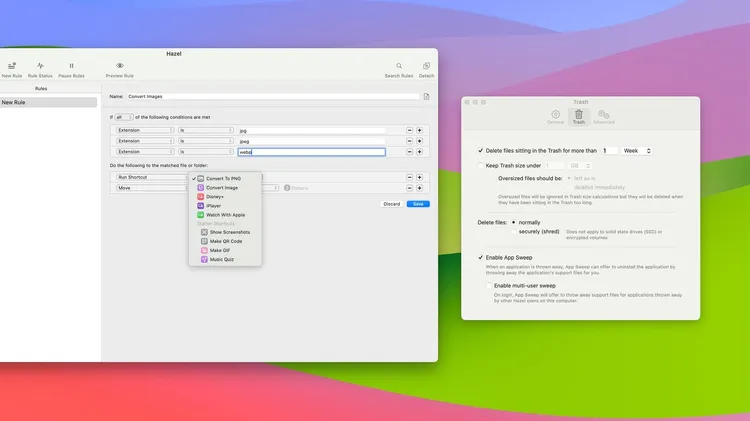Add a condition after the jpg row

pos(419,130)
